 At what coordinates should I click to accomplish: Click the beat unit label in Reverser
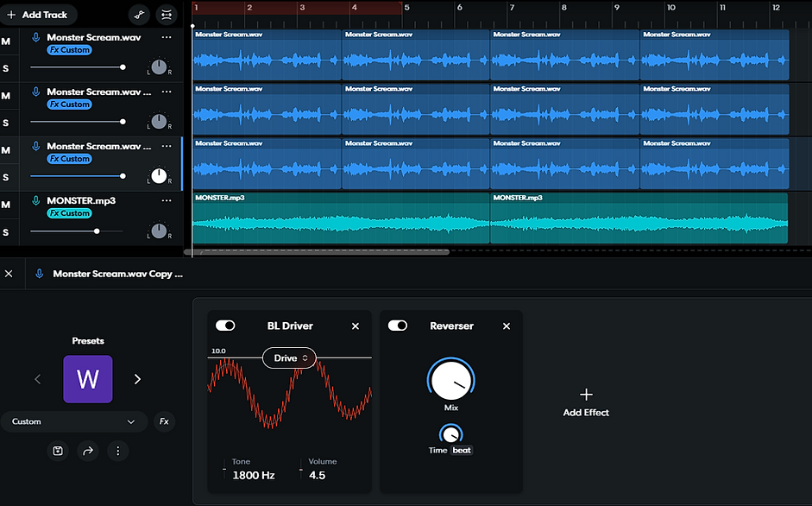(462, 450)
